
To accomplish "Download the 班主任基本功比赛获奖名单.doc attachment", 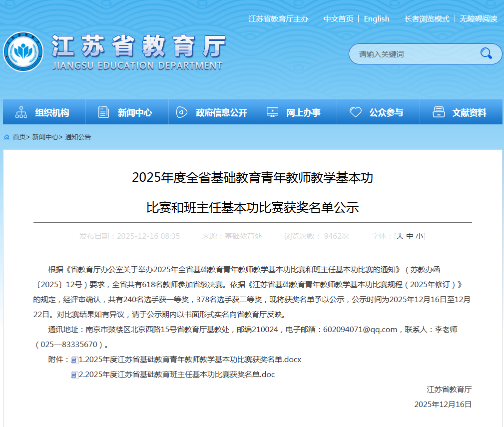I will tap(177, 375).
